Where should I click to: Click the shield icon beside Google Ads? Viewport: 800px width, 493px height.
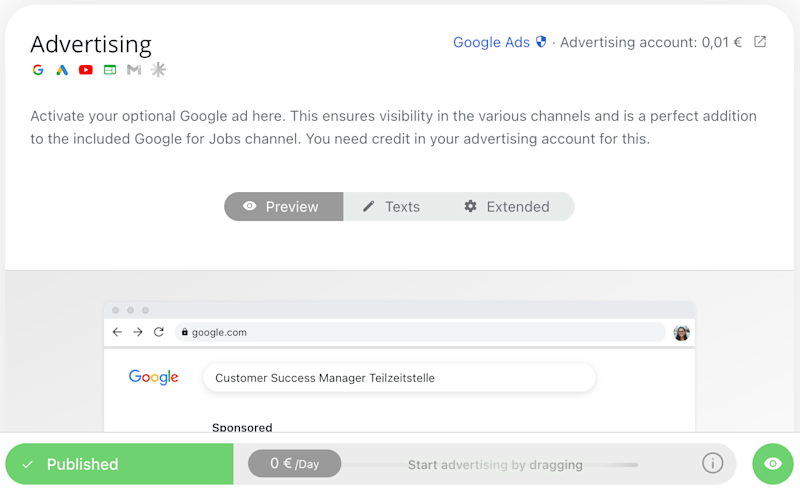[541, 42]
